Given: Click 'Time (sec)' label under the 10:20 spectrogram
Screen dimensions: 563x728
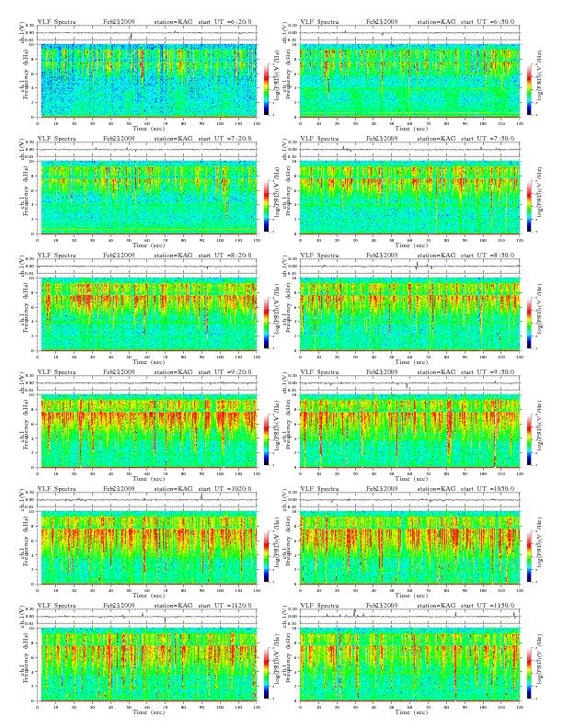Looking at the screenshot, I should pos(148,596).
